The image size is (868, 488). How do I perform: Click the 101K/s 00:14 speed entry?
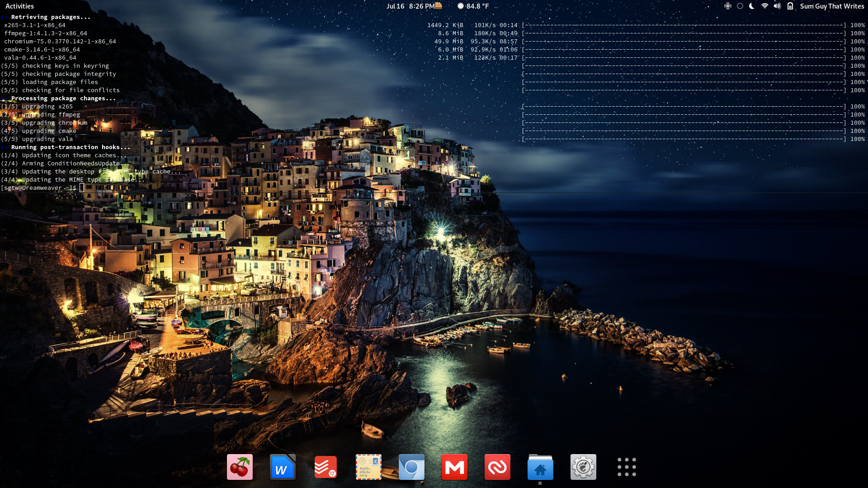pos(496,25)
